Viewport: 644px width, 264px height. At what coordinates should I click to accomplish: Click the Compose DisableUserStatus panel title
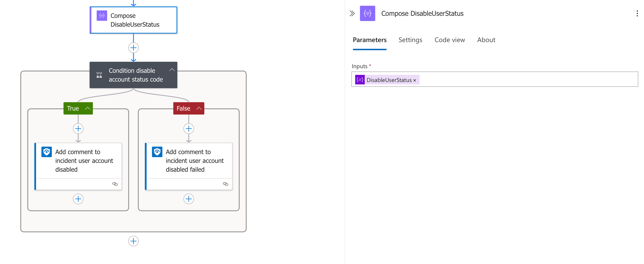tap(422, 13)
